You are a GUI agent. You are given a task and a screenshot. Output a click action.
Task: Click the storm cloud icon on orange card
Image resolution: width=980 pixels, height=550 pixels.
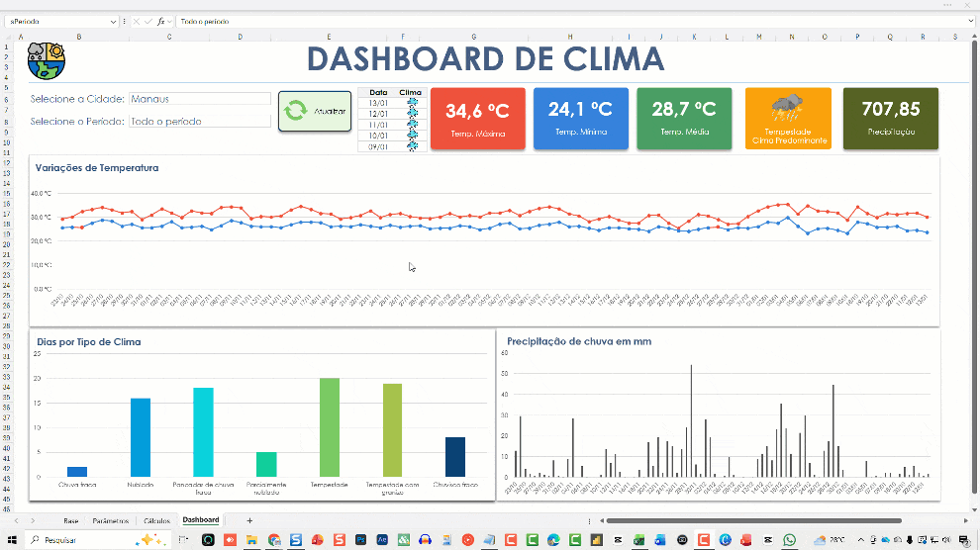click(788, 106)
